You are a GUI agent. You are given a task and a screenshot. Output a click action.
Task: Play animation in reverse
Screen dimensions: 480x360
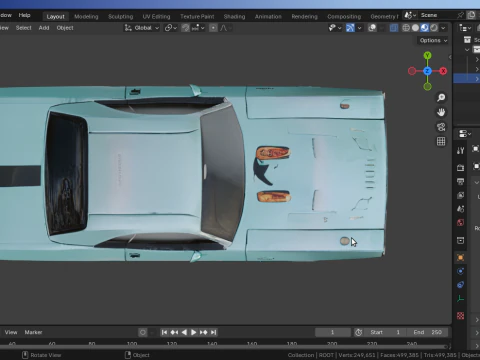pos(184,332)
